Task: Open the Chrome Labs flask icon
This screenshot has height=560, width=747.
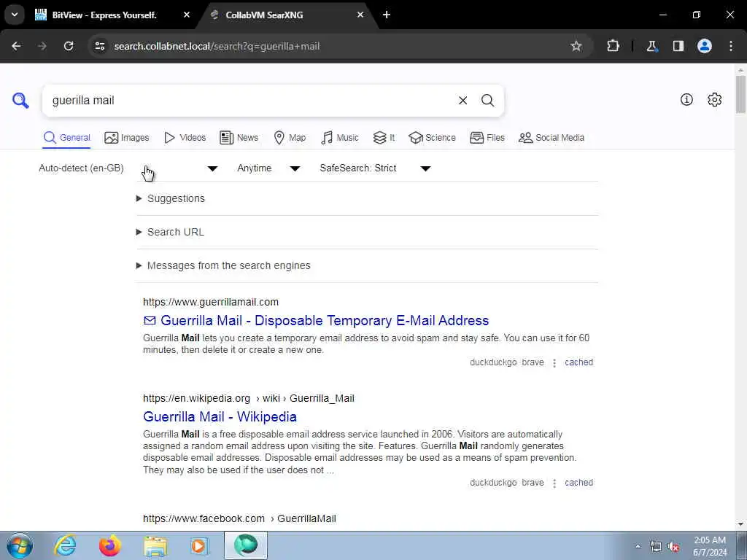Action: [x=651, y=46]
